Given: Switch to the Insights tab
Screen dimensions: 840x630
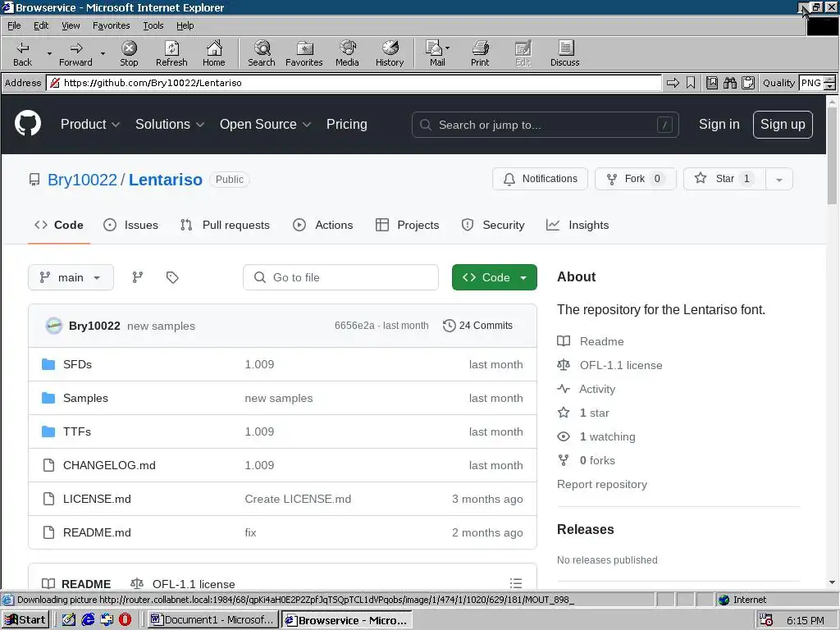Looking at the screenshot, I should [x=577, y=225].
